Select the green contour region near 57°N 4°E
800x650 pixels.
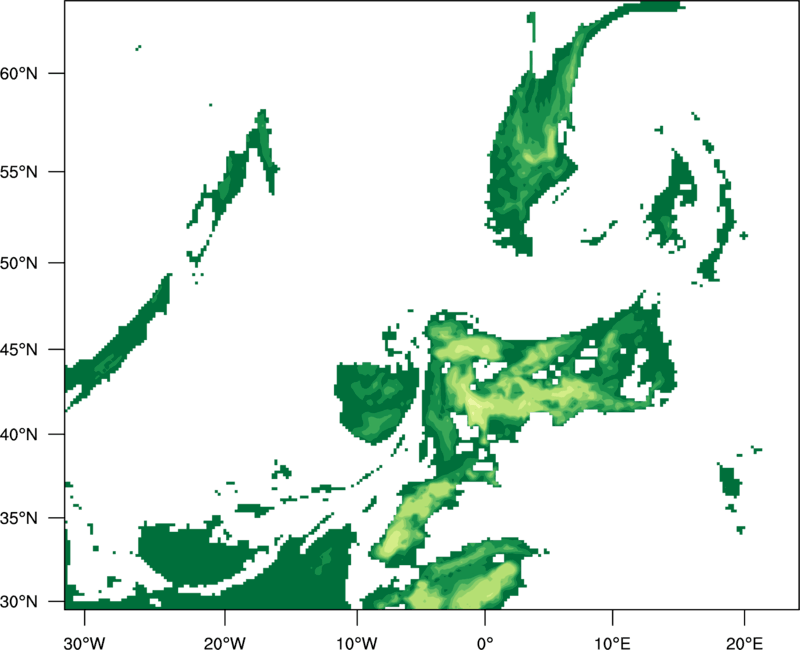(531, 148)
